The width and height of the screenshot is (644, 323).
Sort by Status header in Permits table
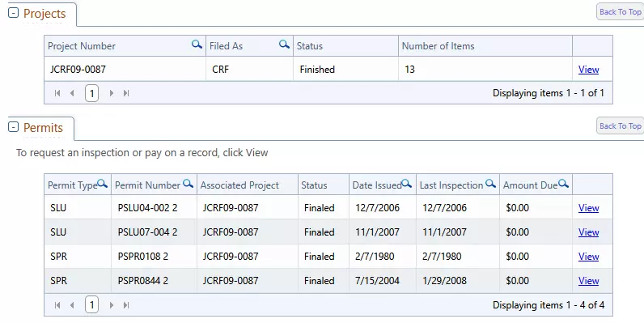tap(314, 185)
